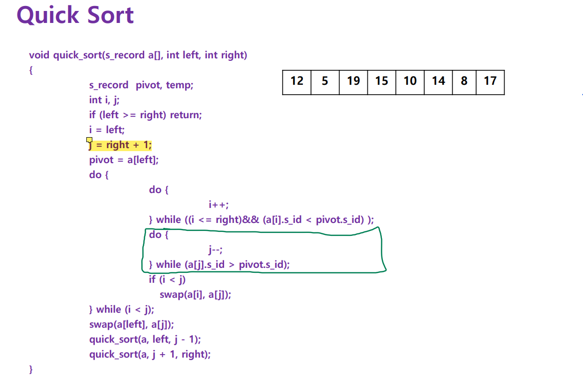583x392 pixels.
Task: Click the recursive call "quick_sort(a, left, j - 1);"
Action: click(x=145, y=339)
